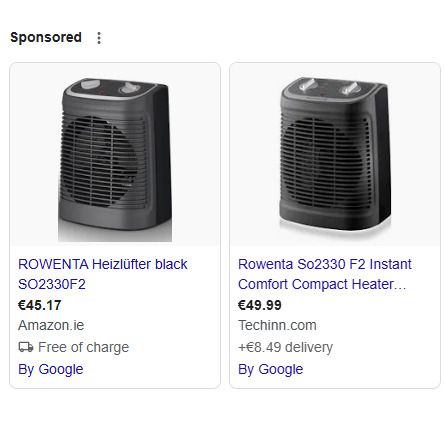The height and width of the screenshot is (421, 445).
Task: Open the Techinn.com Rowenta heater product image
Action: 335,154
